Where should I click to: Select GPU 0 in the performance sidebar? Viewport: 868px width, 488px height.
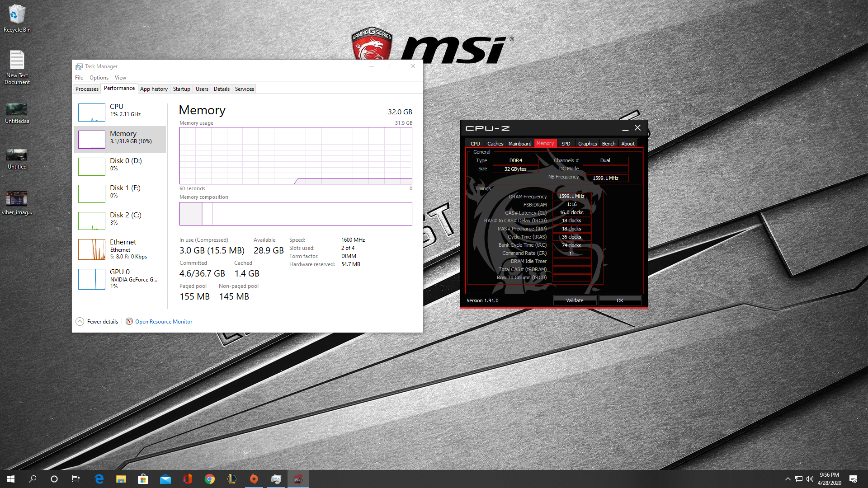click(x=120, y=279)
